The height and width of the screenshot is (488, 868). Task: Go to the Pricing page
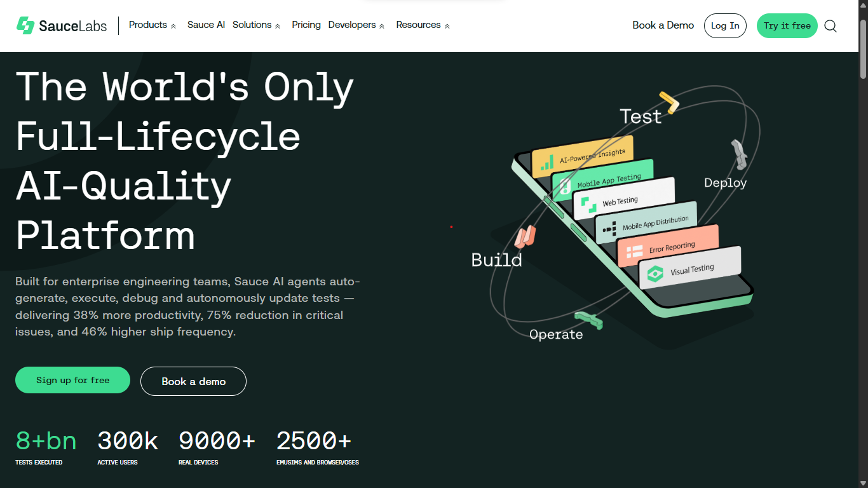[x=306, y=25]
